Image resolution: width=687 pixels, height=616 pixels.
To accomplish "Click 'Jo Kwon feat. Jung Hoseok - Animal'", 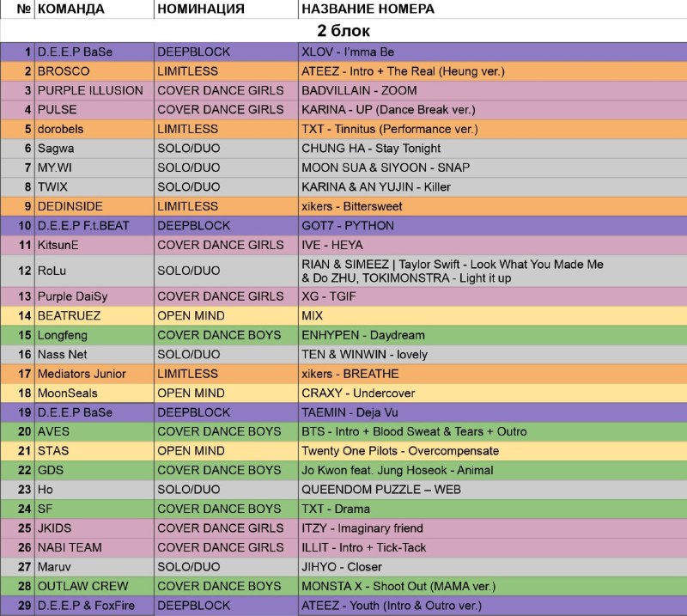I will [x=398, y=470].
